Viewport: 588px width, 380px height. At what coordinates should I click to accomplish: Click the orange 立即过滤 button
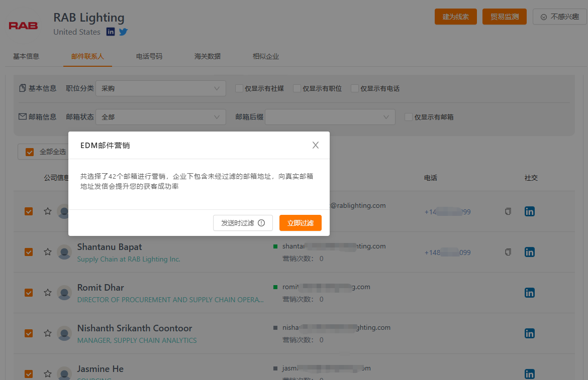(301, 223)
